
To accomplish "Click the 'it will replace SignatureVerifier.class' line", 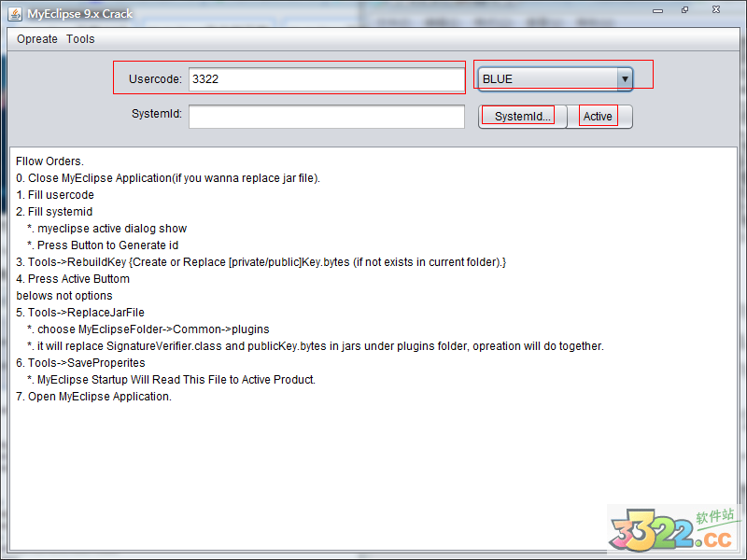I will click(x=316, y=346).
